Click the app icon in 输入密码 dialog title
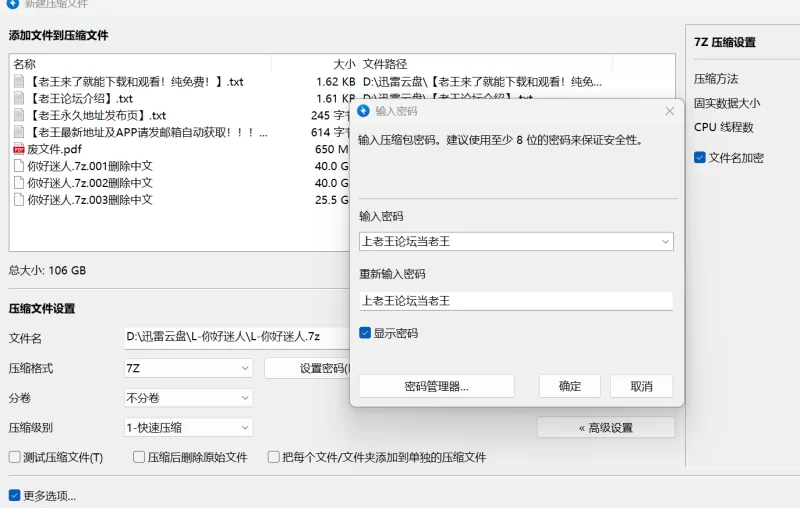The width and height of the screenshot is (800, 508). click(x=364, y=110)
